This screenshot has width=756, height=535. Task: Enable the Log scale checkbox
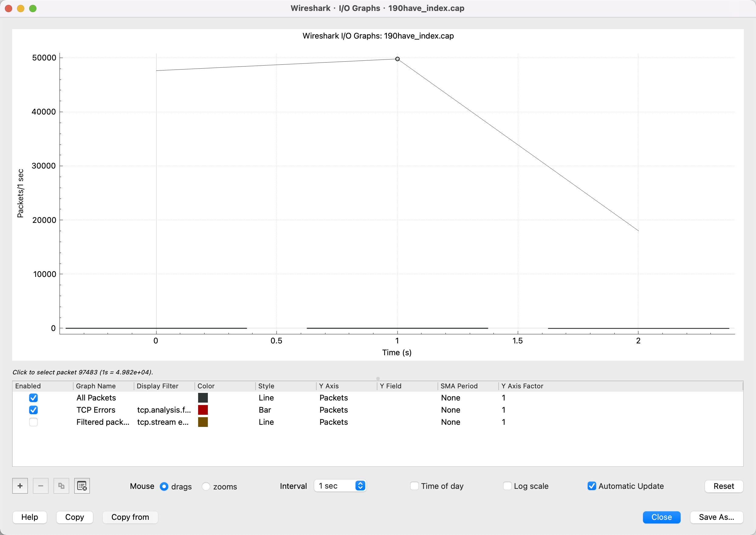coord(507,486)
